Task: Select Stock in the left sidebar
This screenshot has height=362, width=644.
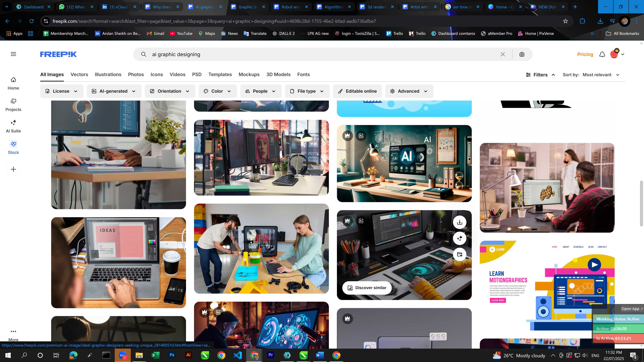Action: tap(13, 148)
